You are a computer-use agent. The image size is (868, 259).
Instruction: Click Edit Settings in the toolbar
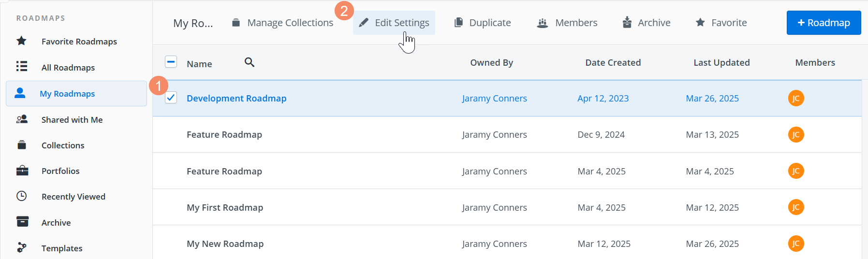(x=394, y=23)
